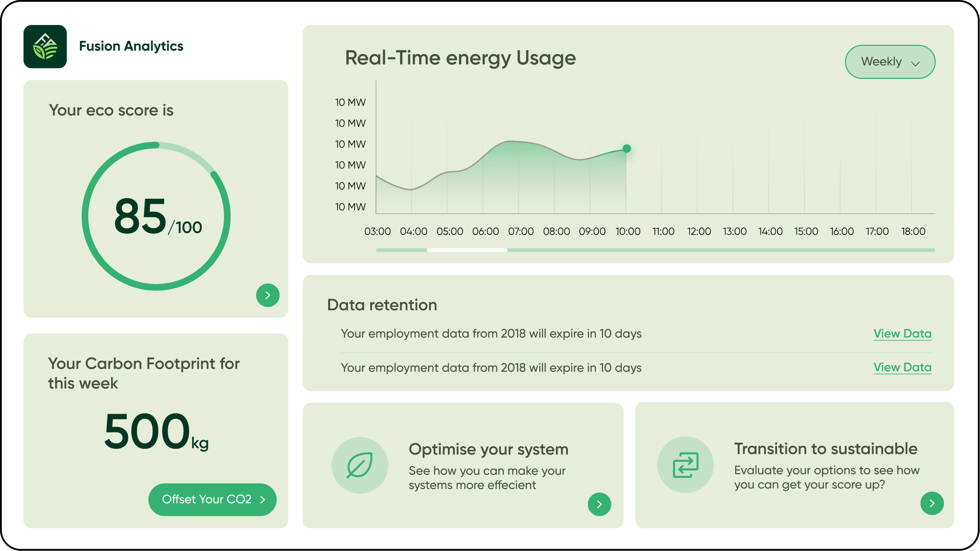Select the 10:00 time label on chart
The width and height of the screenshot is (980, 551).
(x=628, y=231)
